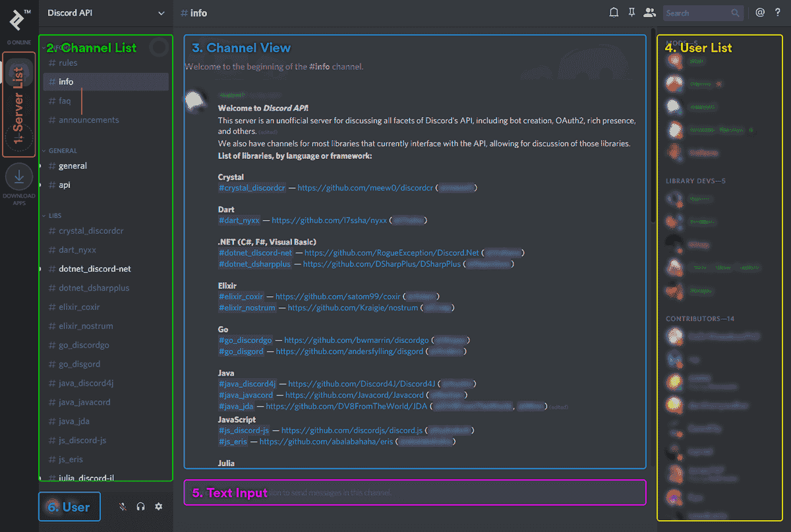This screenshot has height=532, width=791.
Task: Click the message author avatar
Action: point(194,101)
